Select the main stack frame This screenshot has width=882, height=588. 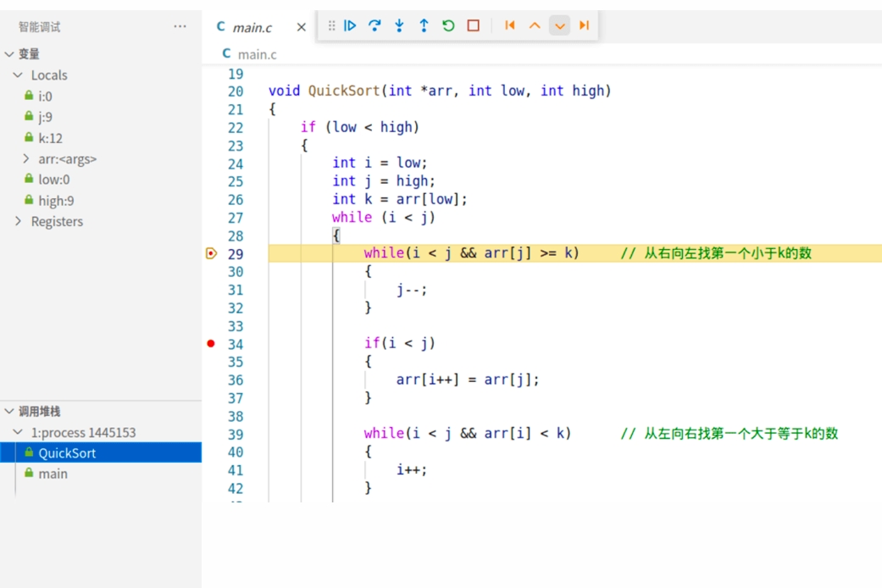[x=102, y=474]
